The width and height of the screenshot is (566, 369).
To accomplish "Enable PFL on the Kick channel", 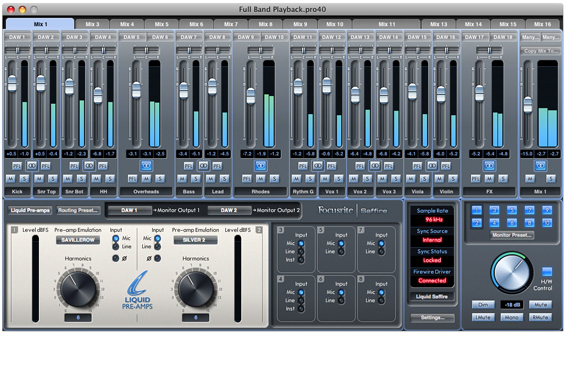I will tap(17, 166).
